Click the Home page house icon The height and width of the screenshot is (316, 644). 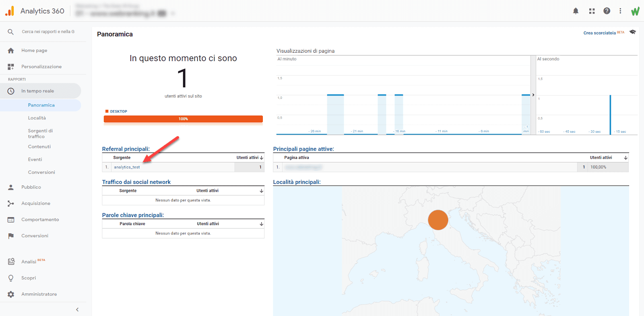click(x=11, y=51)
